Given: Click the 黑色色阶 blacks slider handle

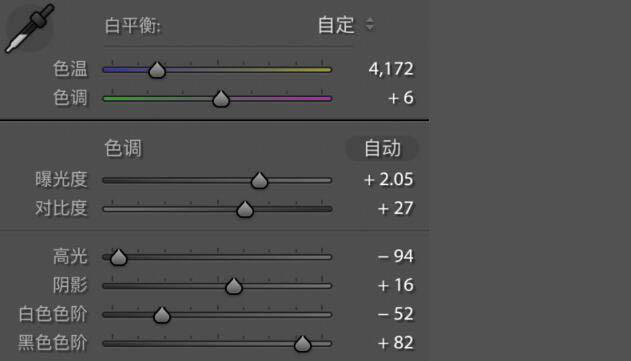Looking at the screenshot, I should pyautogui.click(x=302, y=343).
